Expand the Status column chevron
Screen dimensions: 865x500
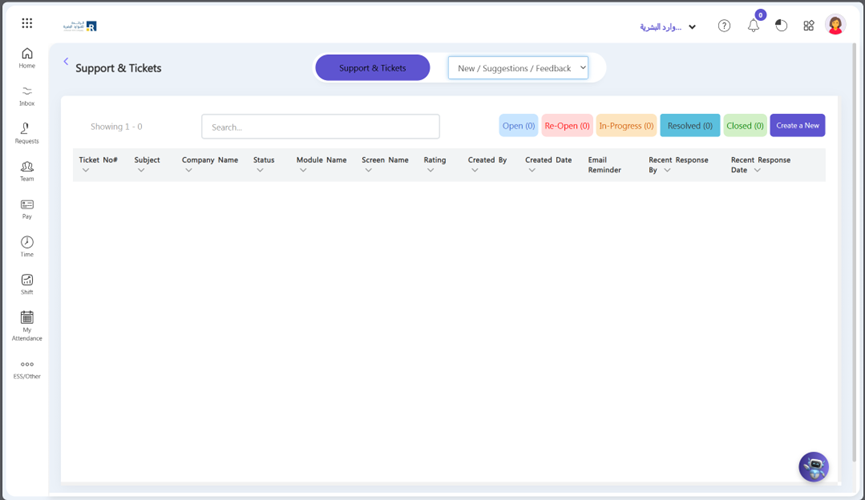(x=260, y=171)
